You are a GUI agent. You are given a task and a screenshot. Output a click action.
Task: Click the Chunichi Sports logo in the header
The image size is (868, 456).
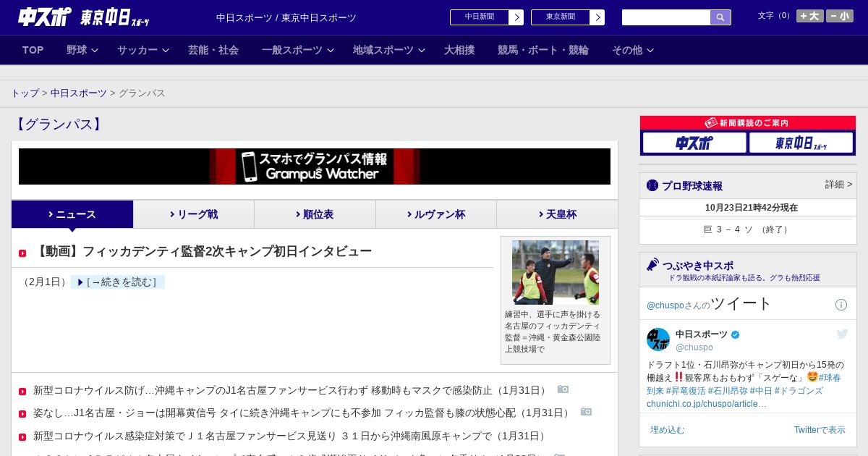click(45, 17)
